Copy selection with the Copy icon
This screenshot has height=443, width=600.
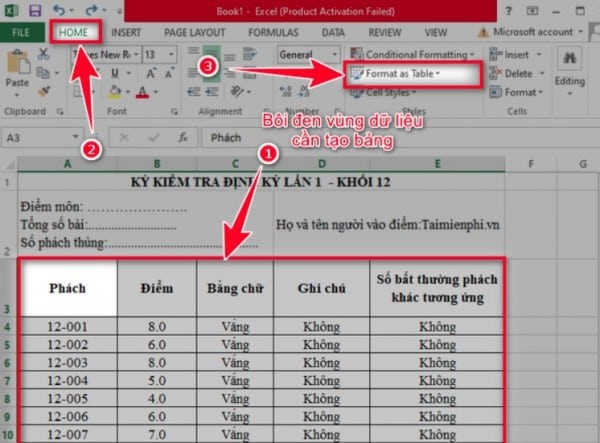tap(43, 73)
